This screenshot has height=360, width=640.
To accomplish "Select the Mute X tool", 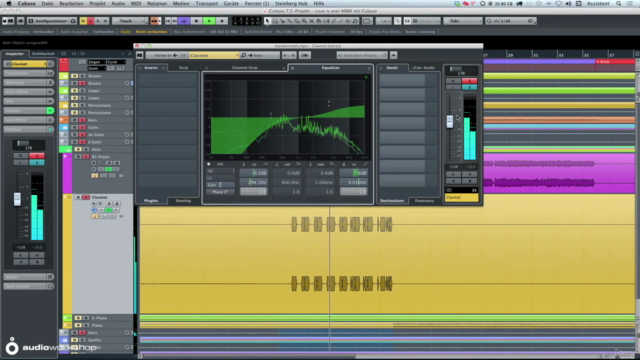I will [311, 21].
